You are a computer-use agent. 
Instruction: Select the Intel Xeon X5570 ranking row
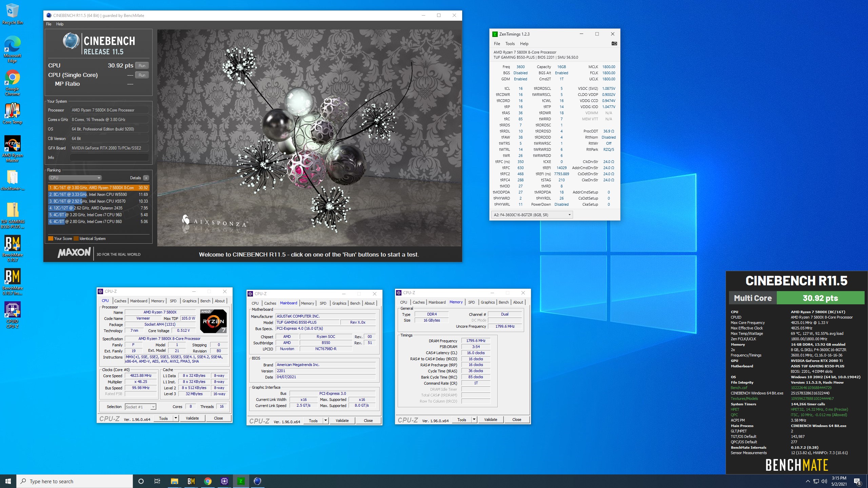99,201
